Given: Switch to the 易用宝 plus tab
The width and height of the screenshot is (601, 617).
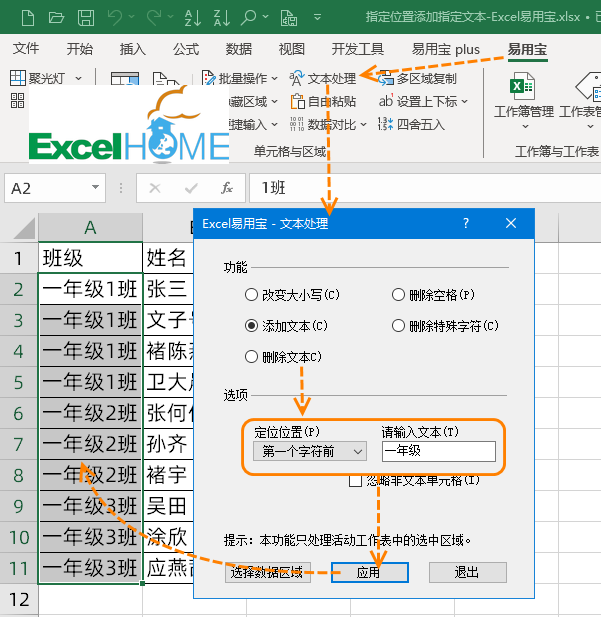Looking at the screenshot, I should tap(446, 49).
